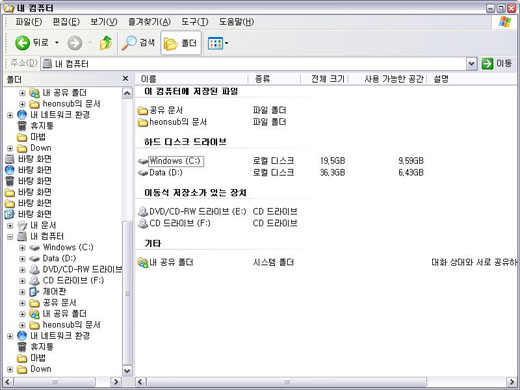Screen dimensions: 520x390
Task: Sort by 설명 column header
Action: (x=472, y=79)
